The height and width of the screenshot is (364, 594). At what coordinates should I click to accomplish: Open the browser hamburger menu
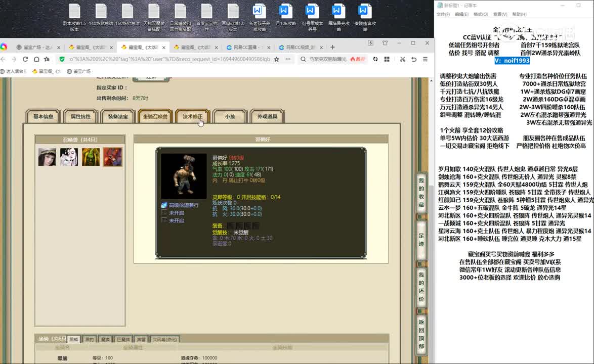tap(425, 59)
